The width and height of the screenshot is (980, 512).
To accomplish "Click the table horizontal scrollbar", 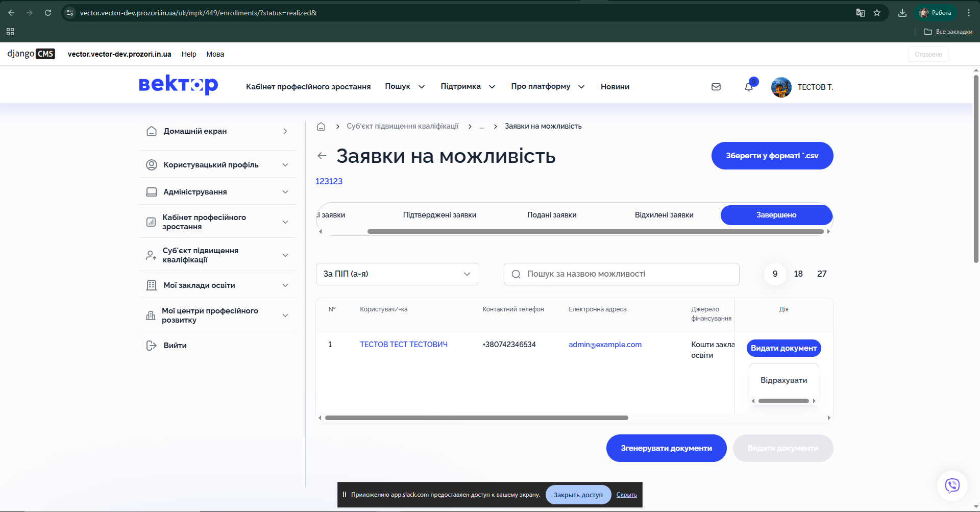I will (x=476, y=418).
